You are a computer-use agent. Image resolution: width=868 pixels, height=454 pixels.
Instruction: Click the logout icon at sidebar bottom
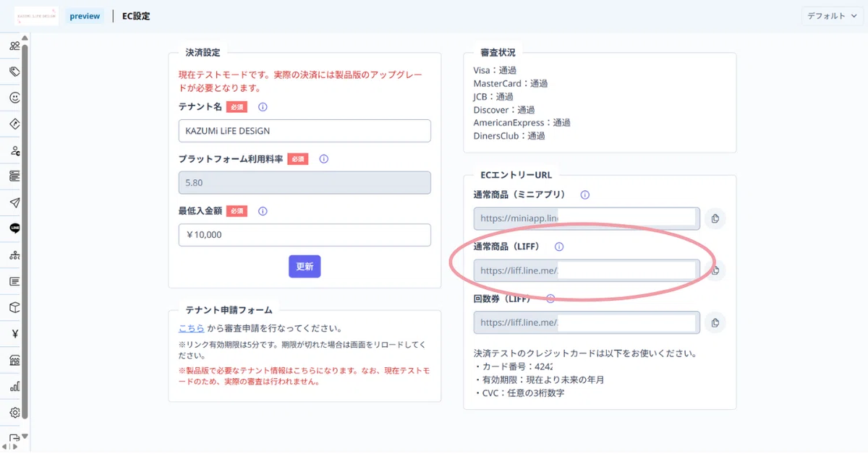click(x=14, y=438)
